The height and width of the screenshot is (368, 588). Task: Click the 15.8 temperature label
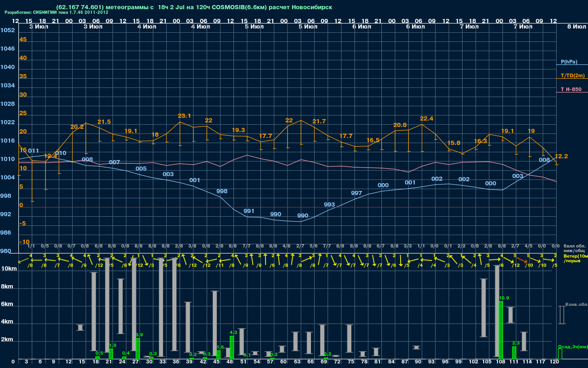pyautogui.click(x=453, y=143)
